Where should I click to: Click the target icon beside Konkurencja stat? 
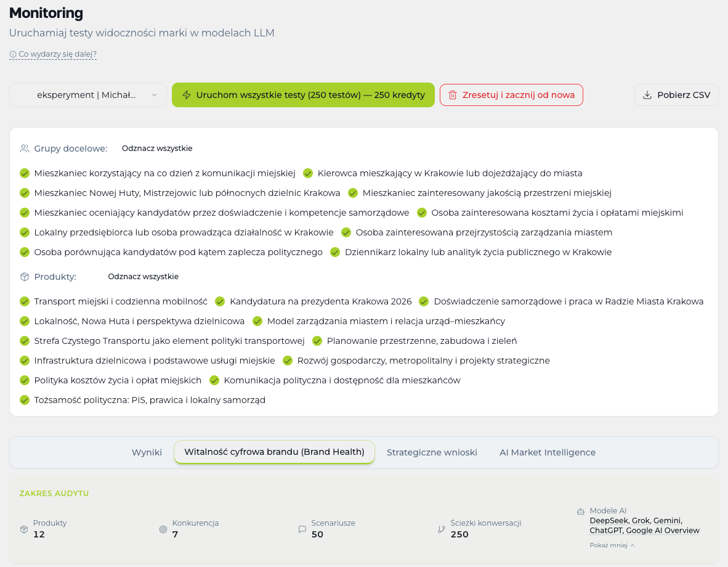click(x=163, y=529)
